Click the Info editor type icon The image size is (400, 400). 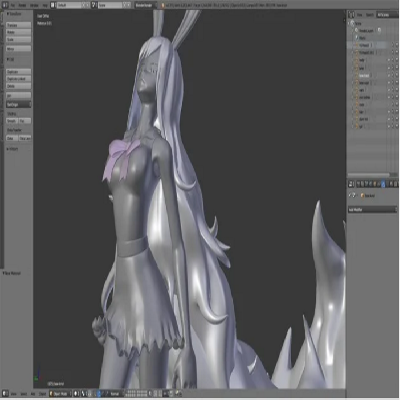pyautogui.click(x=5, y=5)
